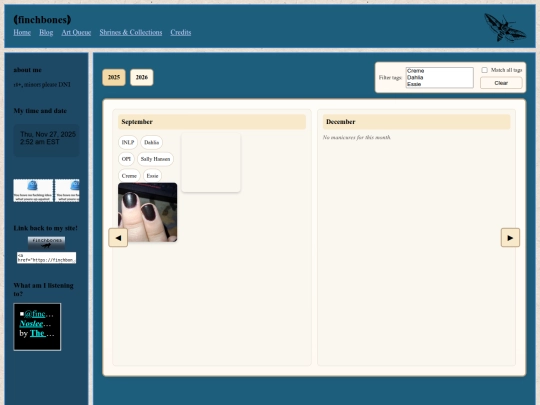This screenshot has height=405, width=540.
Task: Enable the Match all tags checkbox
Action: [485, 70]
